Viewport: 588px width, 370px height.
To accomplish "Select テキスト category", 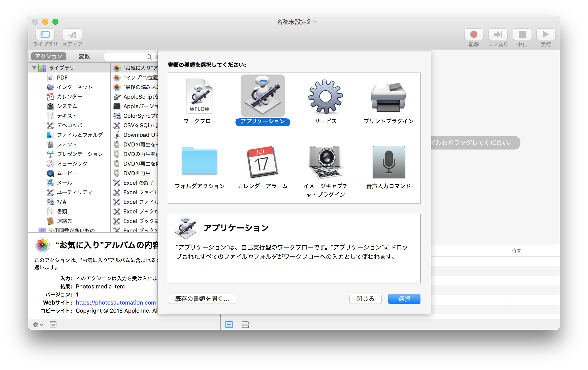I will [x=70, y=116].
